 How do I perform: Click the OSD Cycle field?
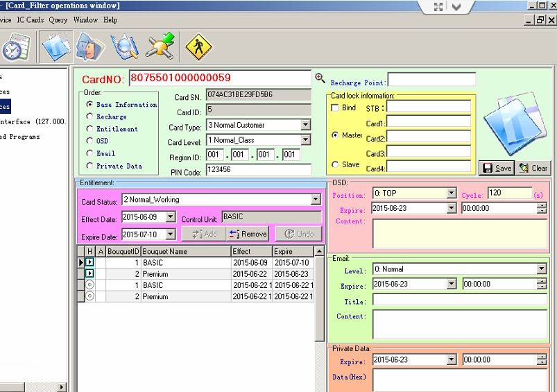[x=510, y=193]
